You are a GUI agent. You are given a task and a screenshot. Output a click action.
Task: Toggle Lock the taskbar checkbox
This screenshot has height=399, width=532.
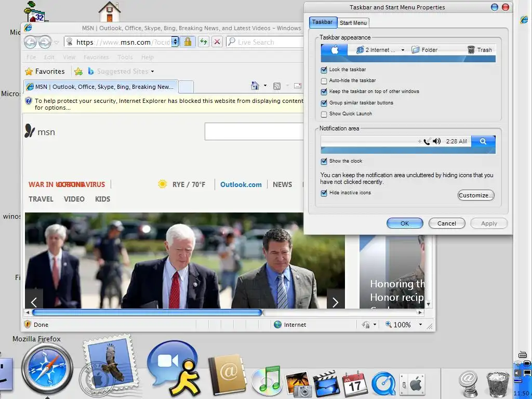tap(324, 70)
